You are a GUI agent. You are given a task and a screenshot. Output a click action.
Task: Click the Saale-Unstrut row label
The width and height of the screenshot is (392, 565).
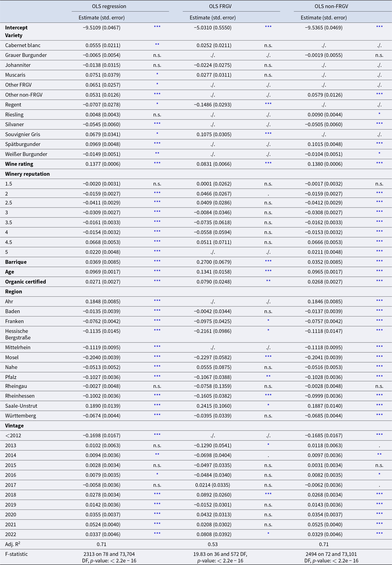pyautogui.click(x=21, y=406)
